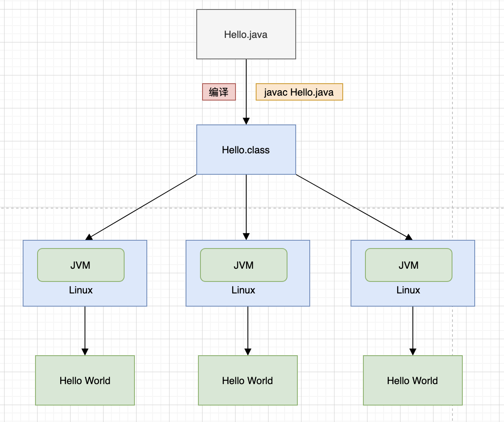504x422 pixels.
Task: Select the Hello.java source box
Action: (x=246, y=34)
